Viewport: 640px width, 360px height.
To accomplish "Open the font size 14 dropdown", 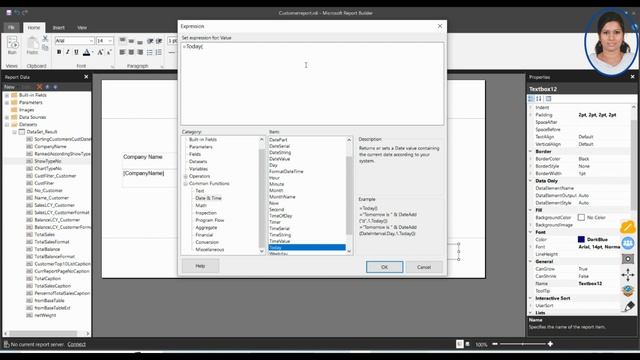I will (110, 41).
